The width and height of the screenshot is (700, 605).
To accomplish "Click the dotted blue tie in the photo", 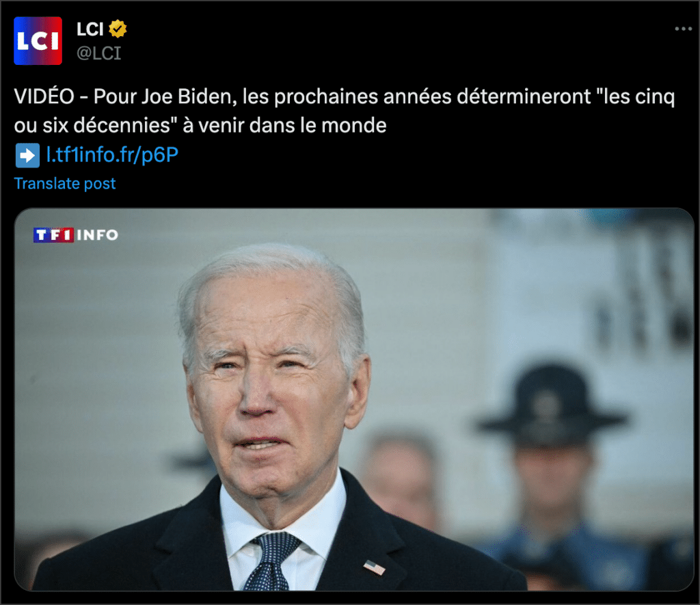I will (x=272, y=561).
